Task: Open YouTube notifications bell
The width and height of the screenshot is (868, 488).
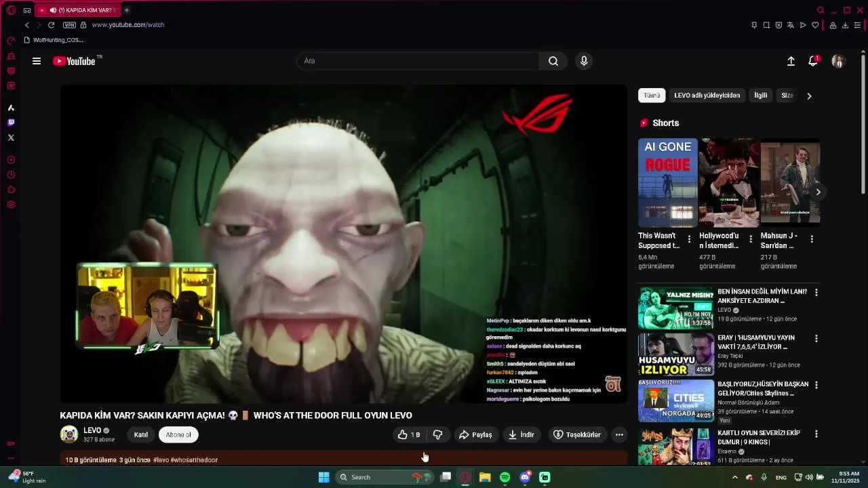Action: click(813, 61)
